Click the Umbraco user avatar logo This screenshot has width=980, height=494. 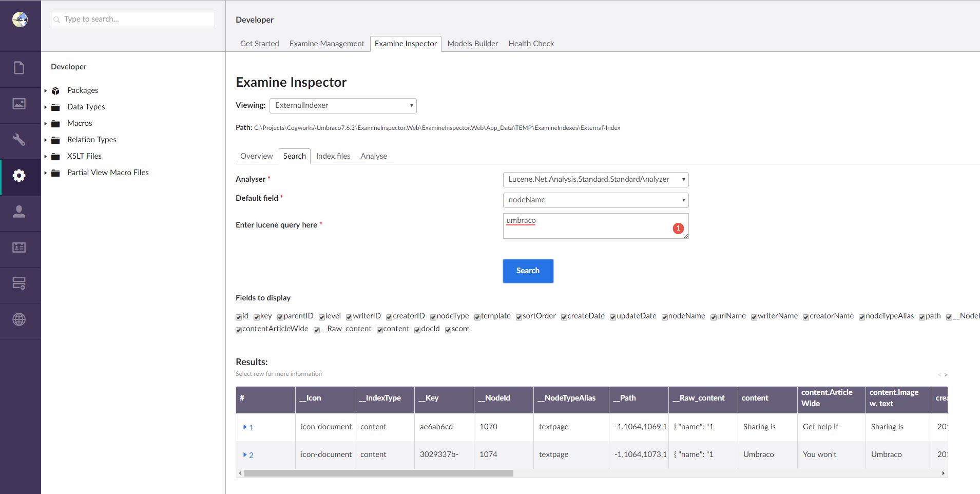(x=20, y=20)
